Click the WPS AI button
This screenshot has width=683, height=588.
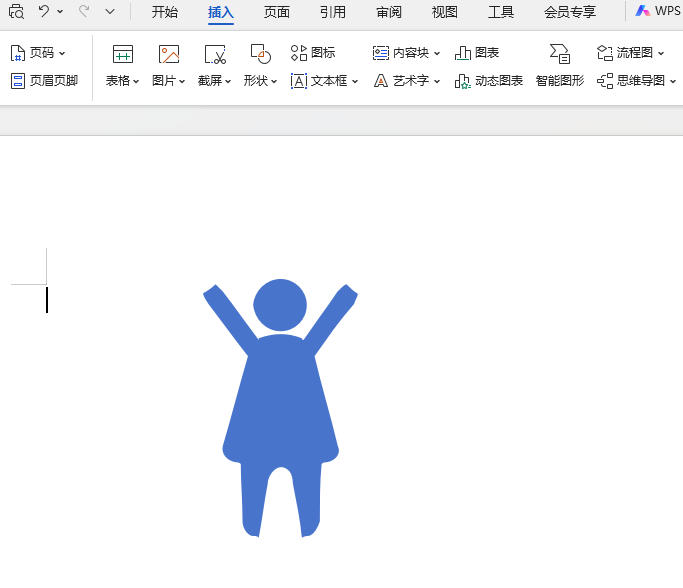657,12
